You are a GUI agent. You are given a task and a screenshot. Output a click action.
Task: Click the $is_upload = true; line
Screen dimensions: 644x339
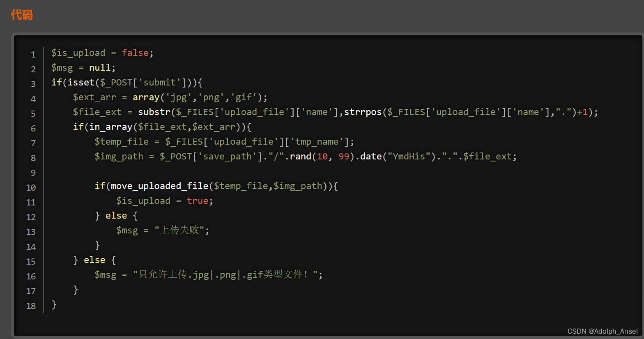165,201
